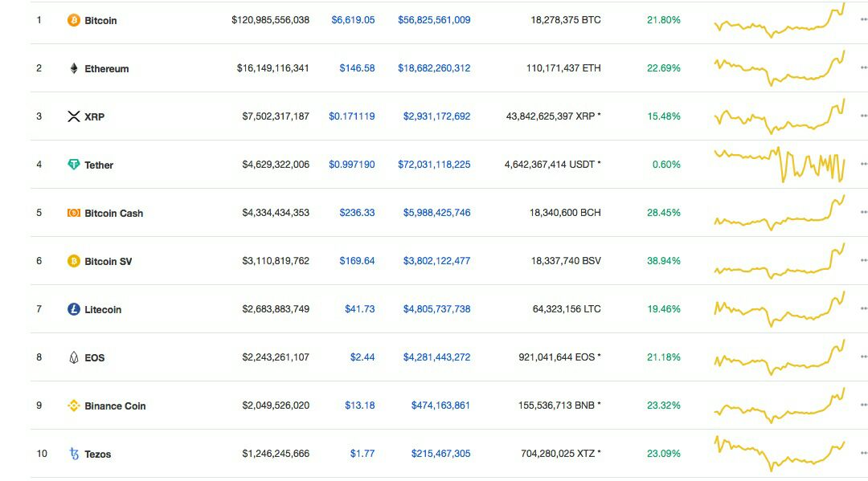Click the Litecoin logo icon
Screen dimensions: 868x481
click(74, 309)
